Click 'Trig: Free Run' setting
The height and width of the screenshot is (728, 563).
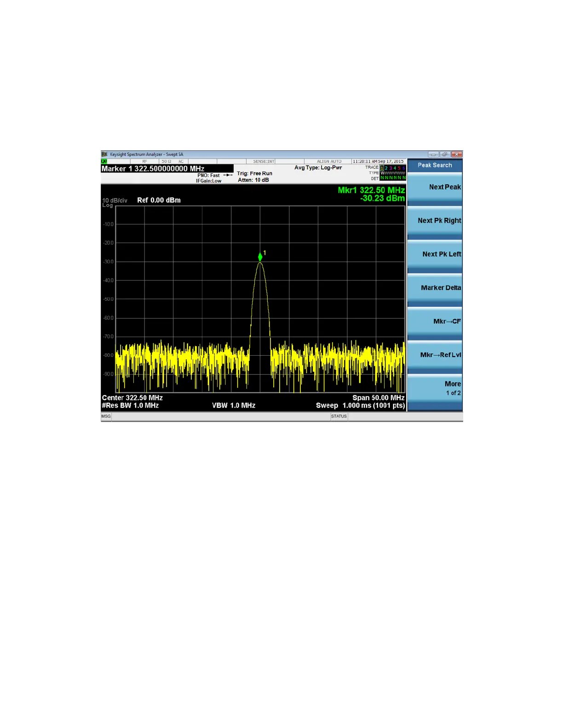[x=255, y=174]
